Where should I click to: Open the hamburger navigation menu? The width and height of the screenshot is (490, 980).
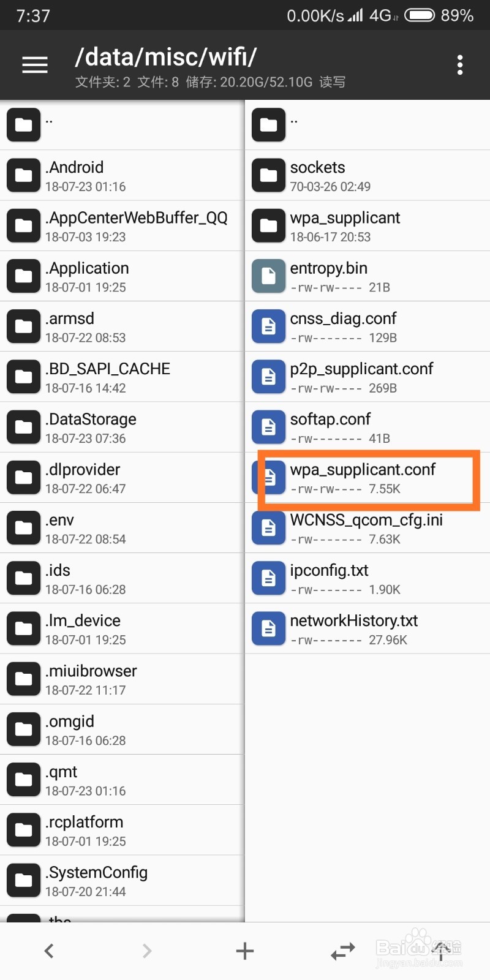click(x=35, y=65)
